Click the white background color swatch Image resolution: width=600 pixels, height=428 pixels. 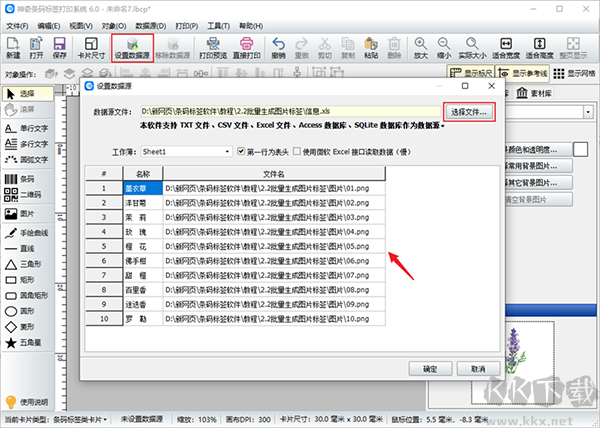tap(580, 150)
